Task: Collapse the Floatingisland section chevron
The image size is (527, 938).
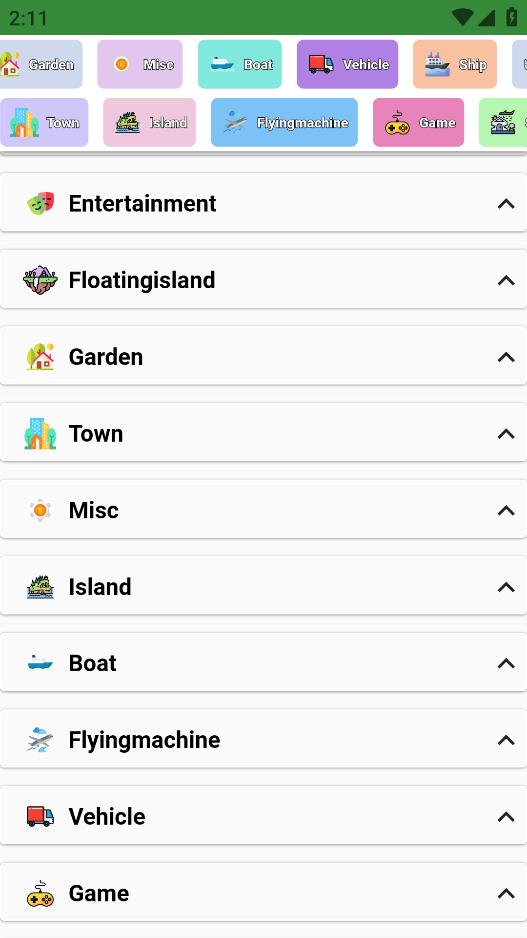Action: tap(506, 280)
